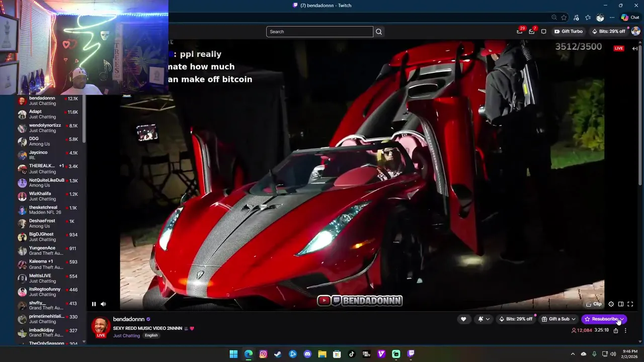
Task: Open Bits: 29% off in top bar
Action: (x=609, y=31)
